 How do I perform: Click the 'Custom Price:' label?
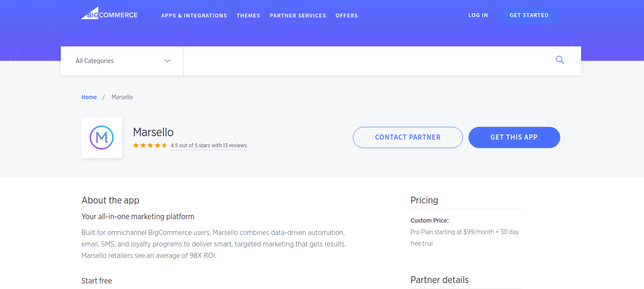click(x=430, y=220)
